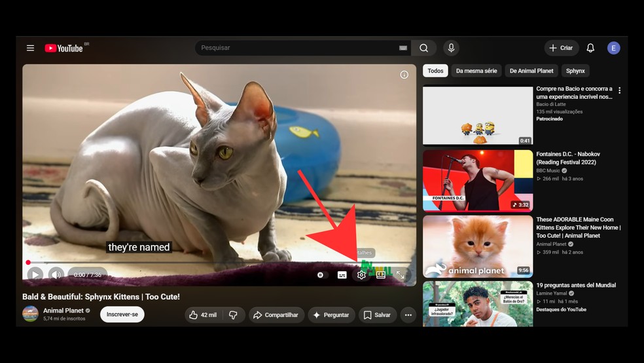Open the player settings gear
Viewport: 644px width, 363px height.
(x=361, y=275)
